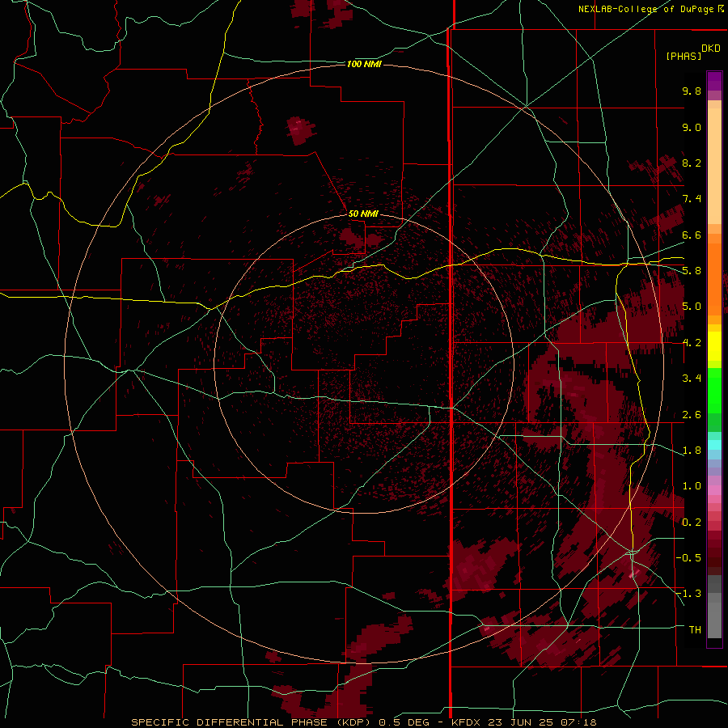Click the 8.2 scale value
The width and height of the screenshot is (728, 728).
[692, 163]
